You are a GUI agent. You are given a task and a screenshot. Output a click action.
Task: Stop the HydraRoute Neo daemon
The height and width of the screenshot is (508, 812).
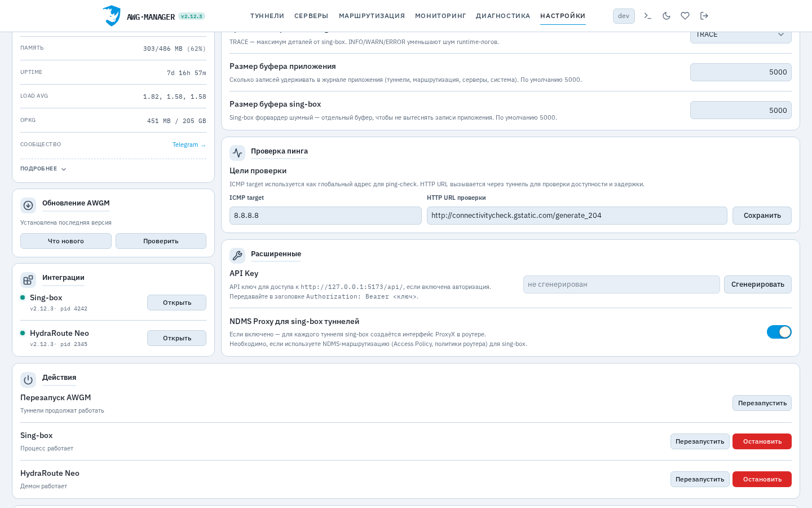762,479
